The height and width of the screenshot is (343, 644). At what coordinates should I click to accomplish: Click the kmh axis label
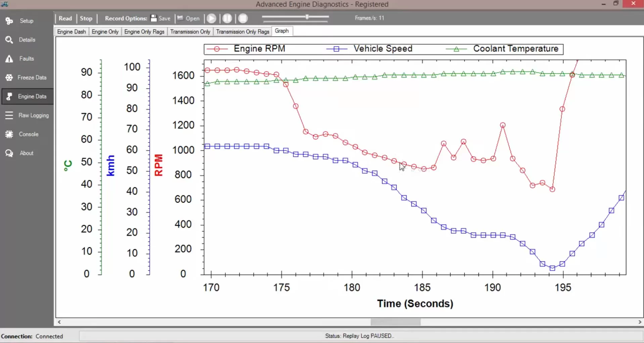point(110,166)
